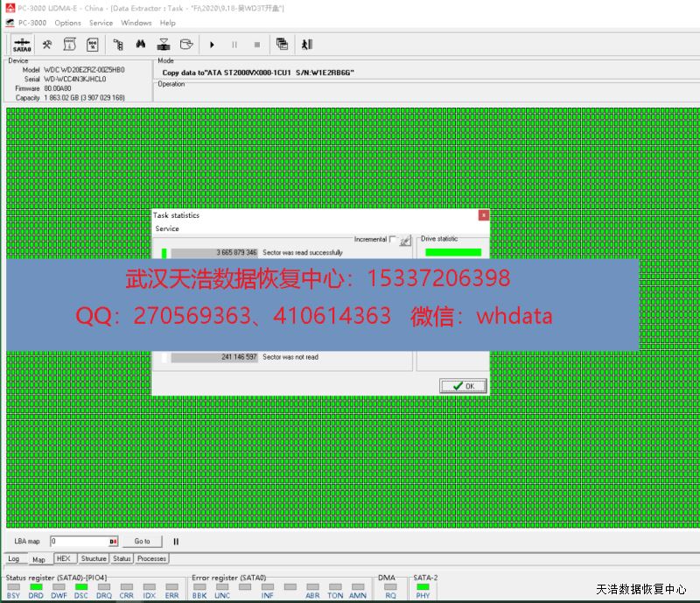
Task: Click the cascading windows toolbar icon
Action: click(x=282, y=44)
